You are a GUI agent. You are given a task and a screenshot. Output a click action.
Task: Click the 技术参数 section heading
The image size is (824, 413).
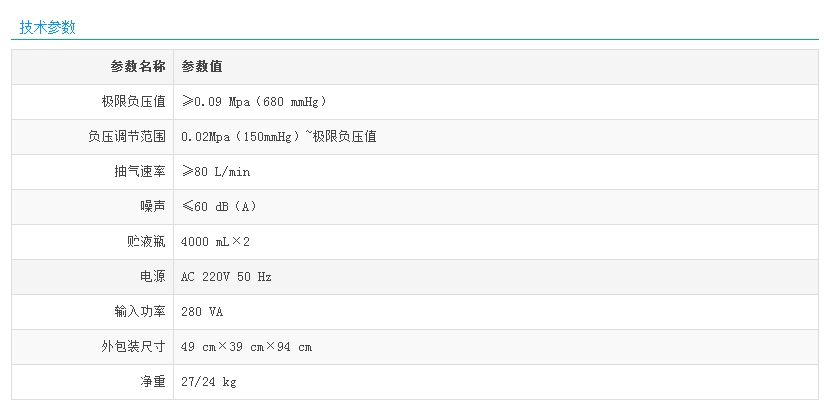(47, 27)
